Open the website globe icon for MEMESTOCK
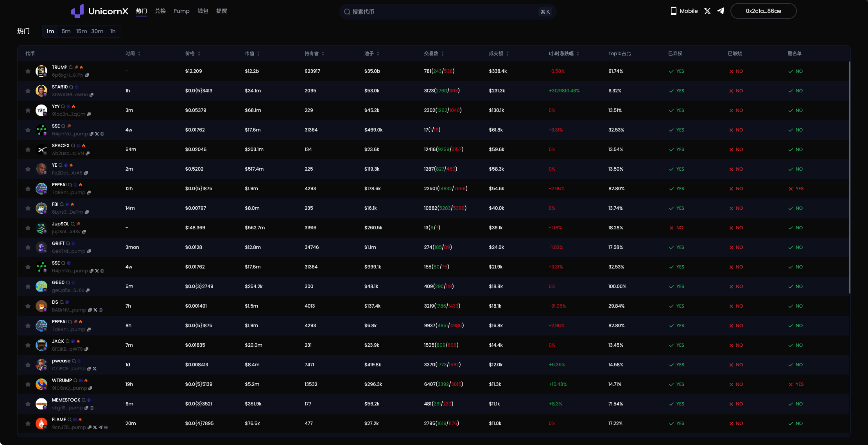The width and height of the screenshot is (868, 445). pos(92,408)
